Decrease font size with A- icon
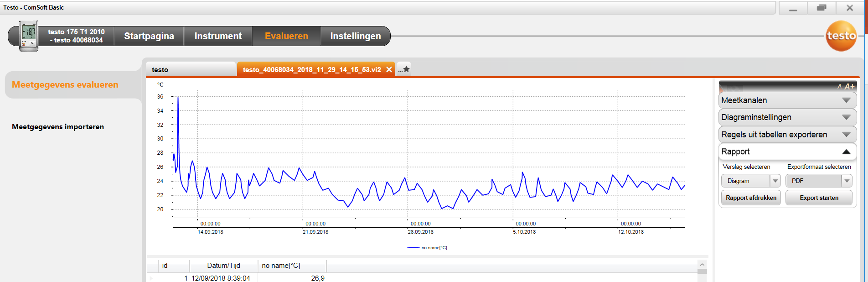 (840, 86)
